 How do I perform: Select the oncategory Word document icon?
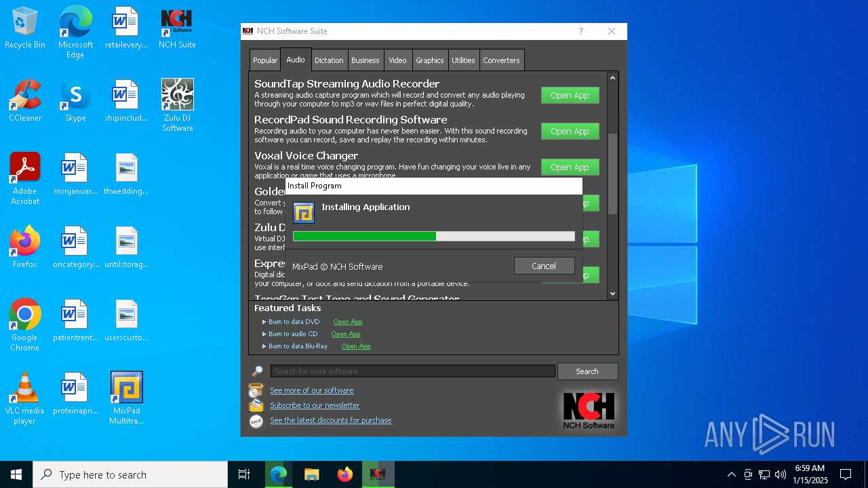[75, 248]
